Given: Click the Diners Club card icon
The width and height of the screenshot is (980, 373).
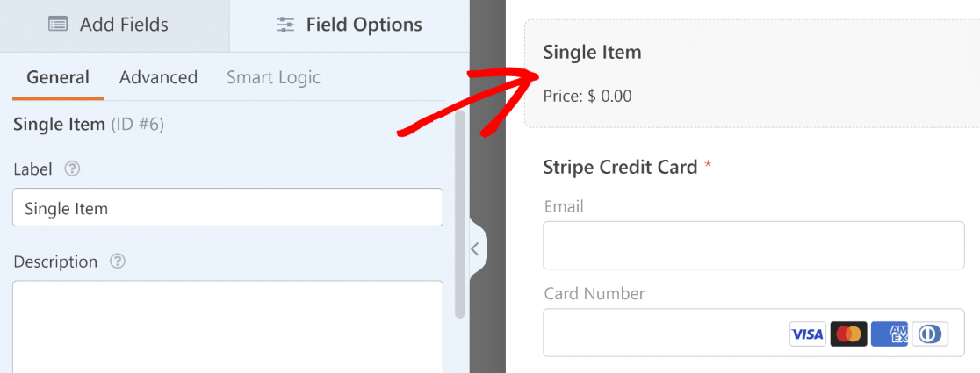Looking at the screenshot, I should pyautogui.click(x=930, y=334).
